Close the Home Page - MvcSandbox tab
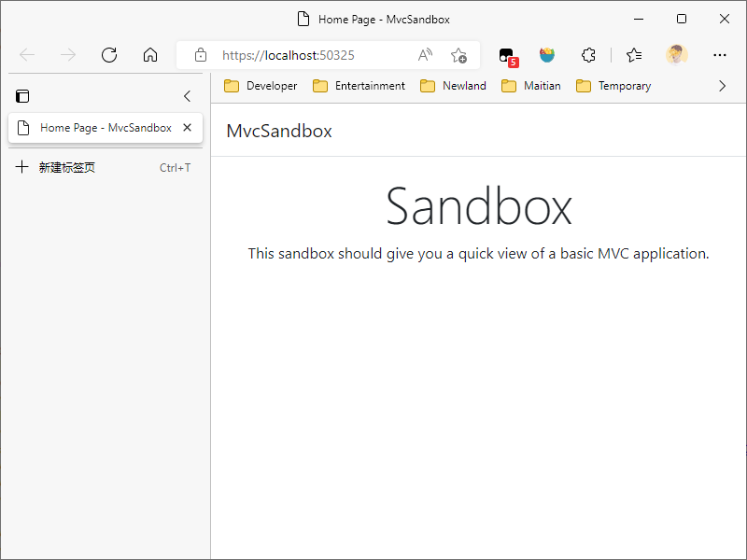Image resolution: width=747 pixels, height=560 pixels. point(187,128)
